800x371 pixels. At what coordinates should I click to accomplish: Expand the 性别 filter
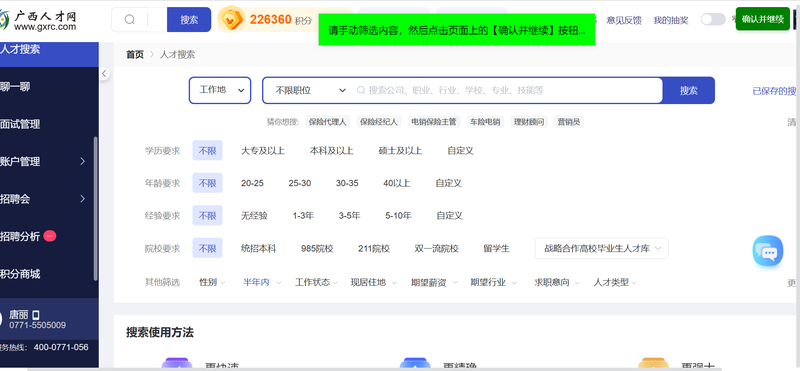[212, 282]
